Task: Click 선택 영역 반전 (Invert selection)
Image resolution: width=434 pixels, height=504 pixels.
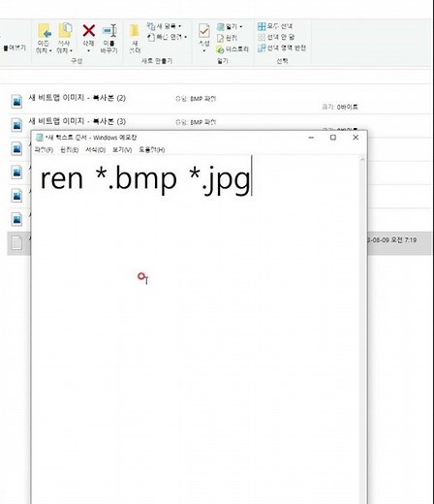Action: 282,48
